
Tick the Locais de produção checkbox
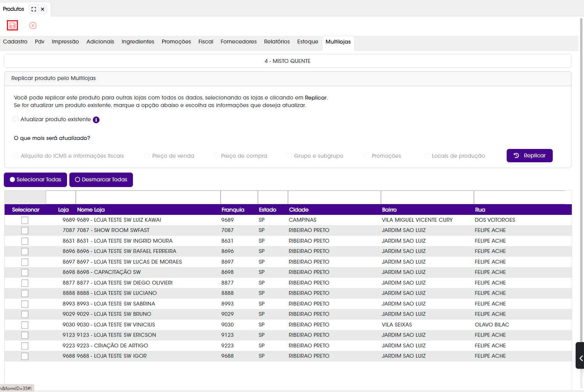coord(427,155)
